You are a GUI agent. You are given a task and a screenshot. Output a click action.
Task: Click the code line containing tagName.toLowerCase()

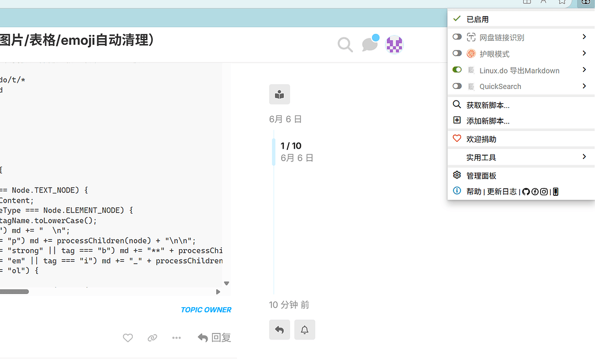coord(48,220)
